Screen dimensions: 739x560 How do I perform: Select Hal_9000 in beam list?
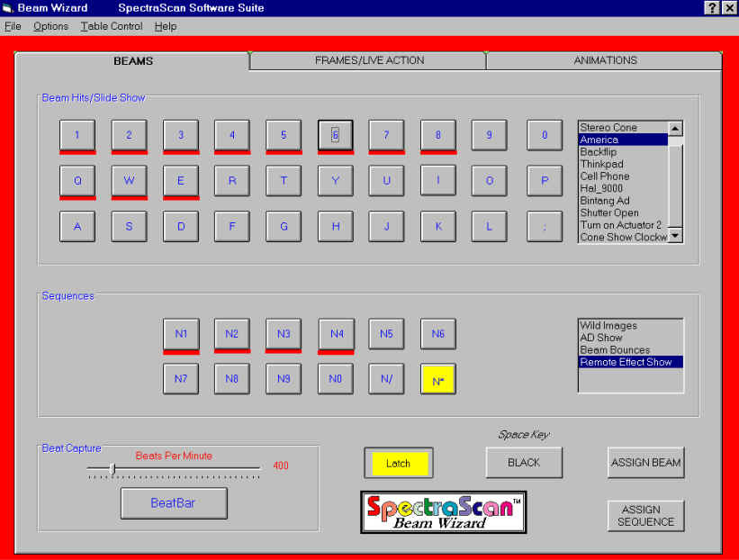[x=623, y=188]
